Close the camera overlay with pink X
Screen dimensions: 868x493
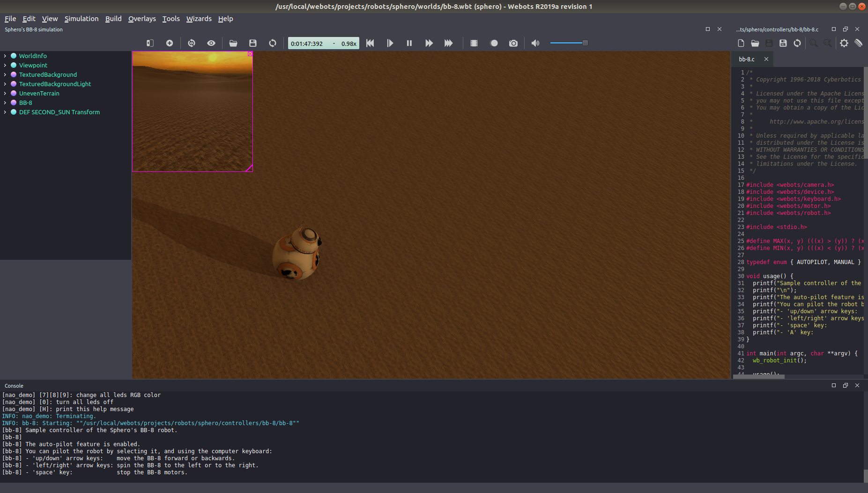click(250, 54)
